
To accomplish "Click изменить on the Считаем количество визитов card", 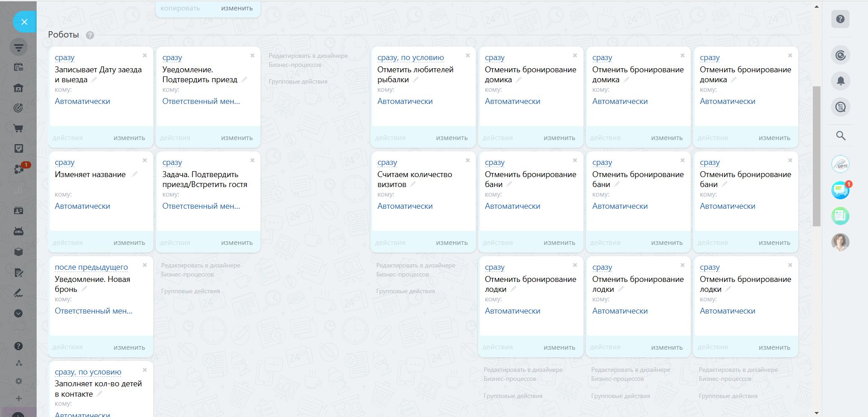I will (451, 243).
